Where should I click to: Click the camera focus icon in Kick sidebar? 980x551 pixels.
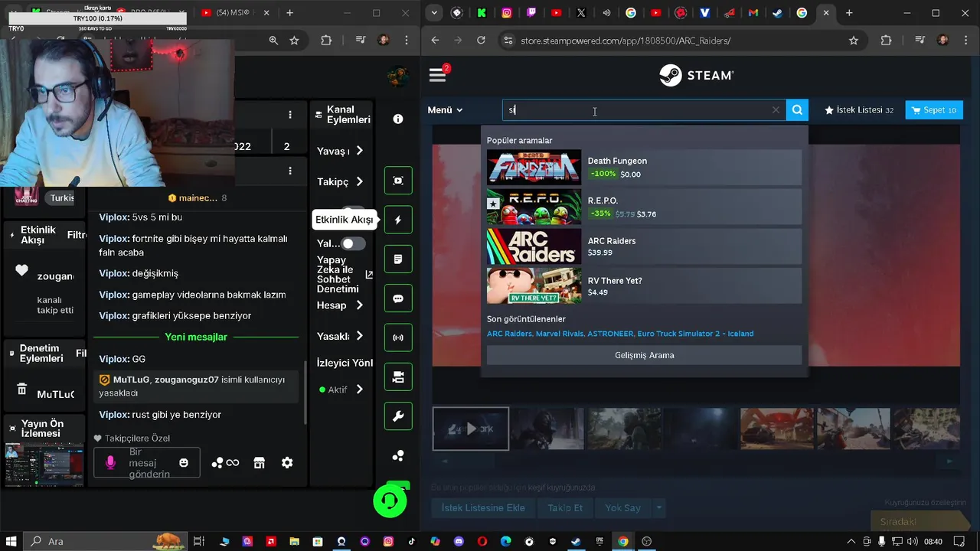(x=398, y=181)
